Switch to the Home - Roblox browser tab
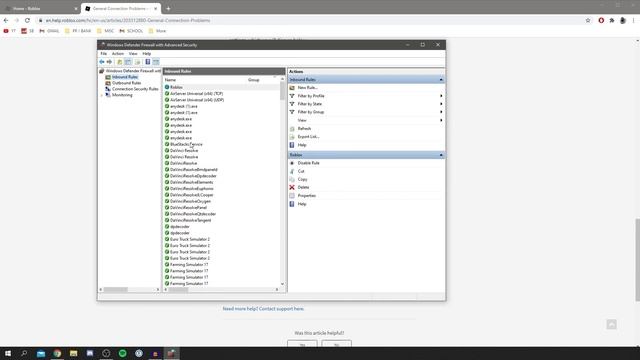The width and height of the screenshot is (640, 360). [41, 8]
